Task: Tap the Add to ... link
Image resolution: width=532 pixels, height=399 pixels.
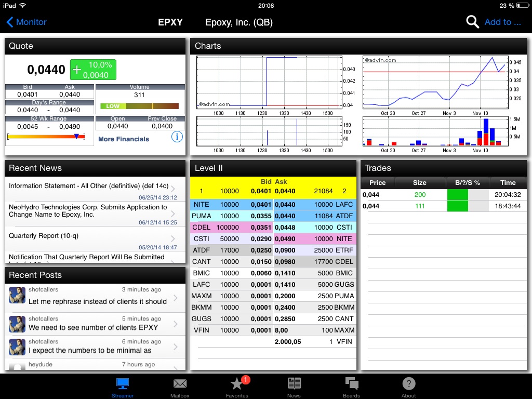Action: (x=502, y=22)
